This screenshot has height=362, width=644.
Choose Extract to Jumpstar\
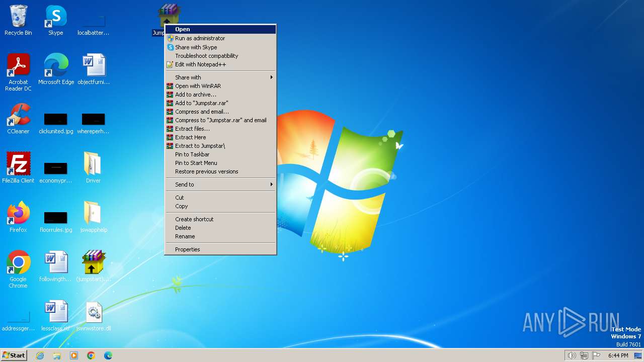pyautogui.click(x=221, y=146)
